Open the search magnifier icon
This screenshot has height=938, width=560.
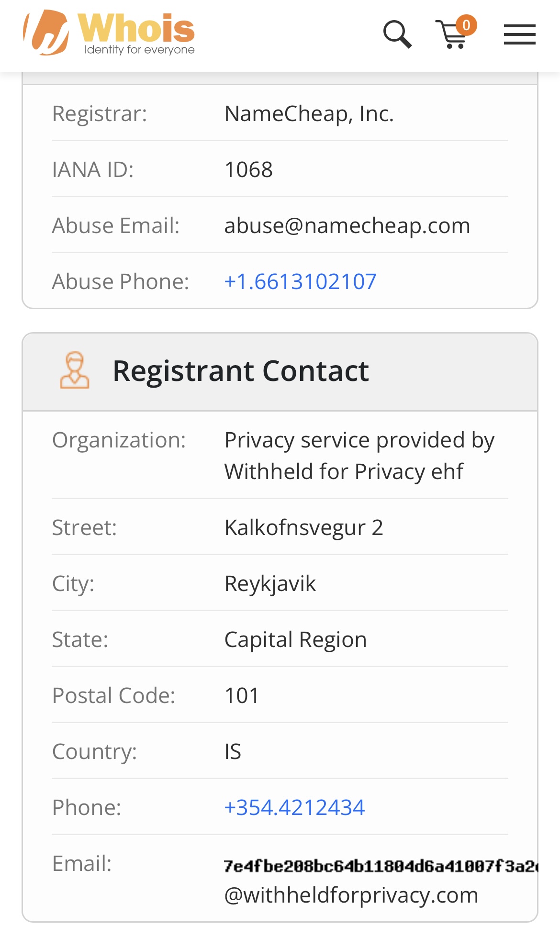point(397,34)
